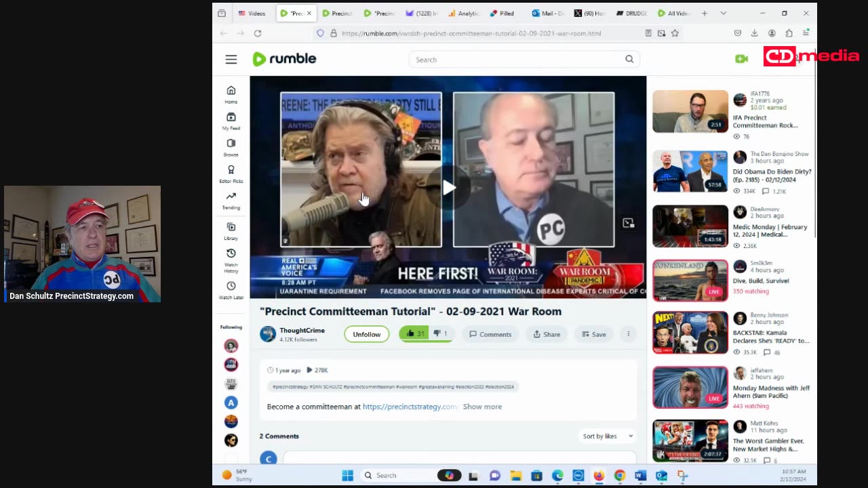Save the video to a playlist

[x=594, y=334]
